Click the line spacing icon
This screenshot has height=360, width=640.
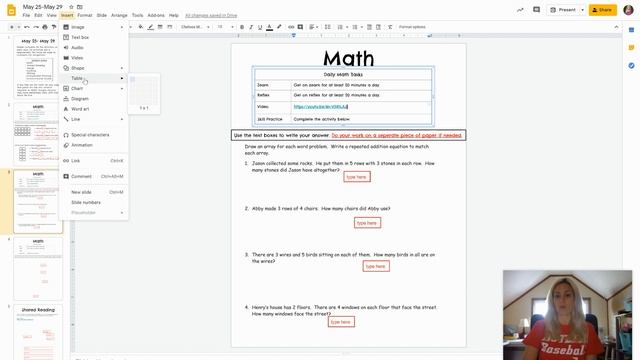coord(327,27)
